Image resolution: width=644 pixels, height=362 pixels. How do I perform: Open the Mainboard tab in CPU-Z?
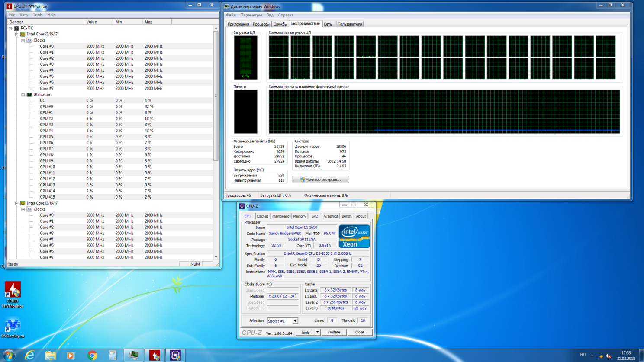(x=280, y=216)
